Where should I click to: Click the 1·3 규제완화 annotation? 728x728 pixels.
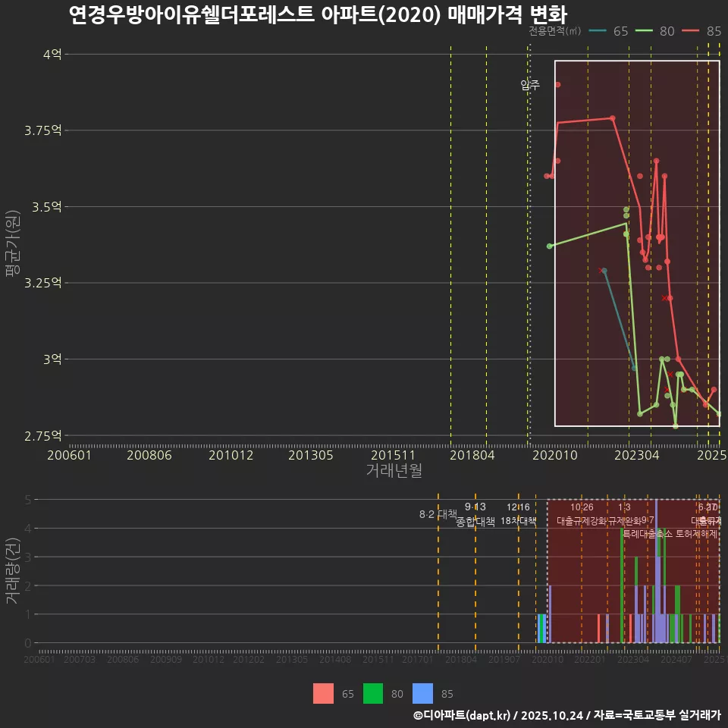click(623, 514)
